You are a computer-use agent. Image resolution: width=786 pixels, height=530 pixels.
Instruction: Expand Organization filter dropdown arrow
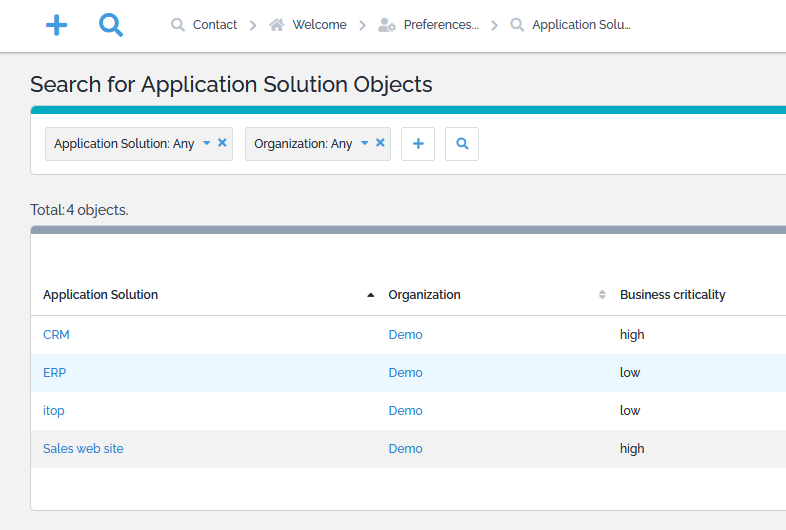(x=365, y=143)
